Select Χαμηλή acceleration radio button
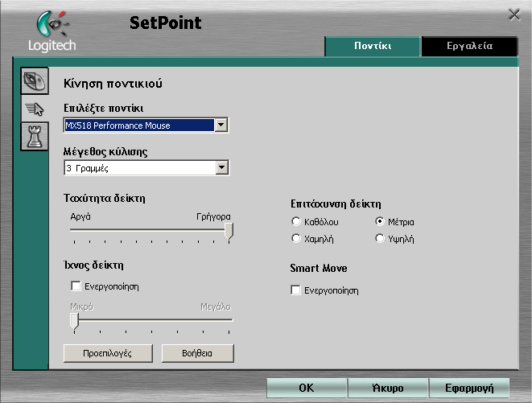This screenshot has width=532, height=403. (x=296, y=238)
